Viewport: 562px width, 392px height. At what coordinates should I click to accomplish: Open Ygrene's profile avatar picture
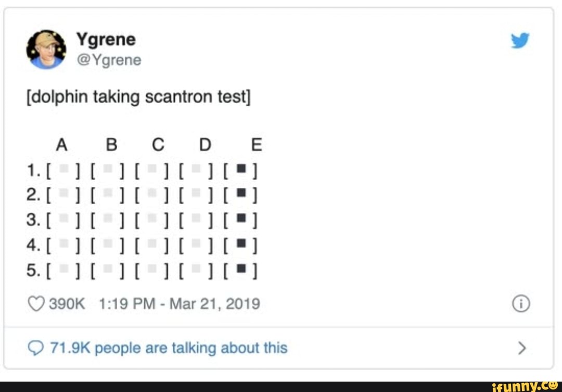point(46,48)
